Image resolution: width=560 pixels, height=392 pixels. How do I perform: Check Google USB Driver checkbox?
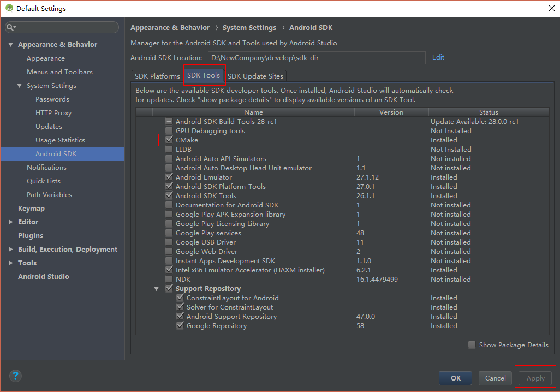click(x=169, y=242)
